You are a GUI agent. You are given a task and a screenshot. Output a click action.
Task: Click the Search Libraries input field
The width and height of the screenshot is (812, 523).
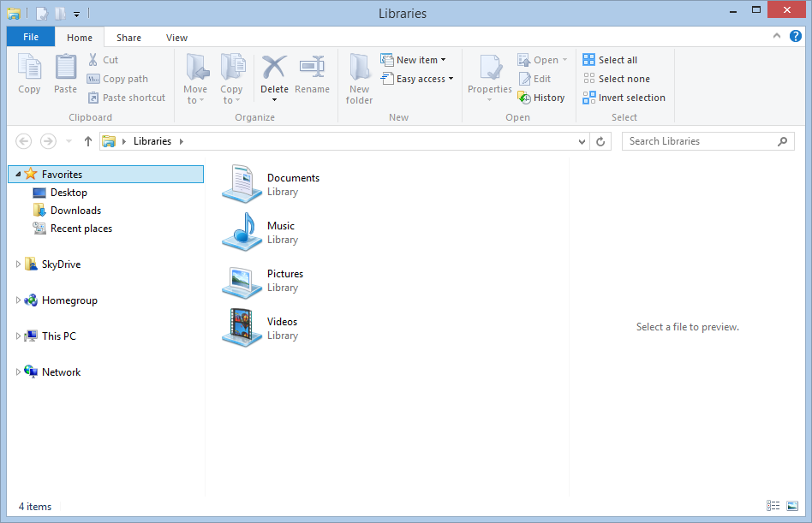700,141
